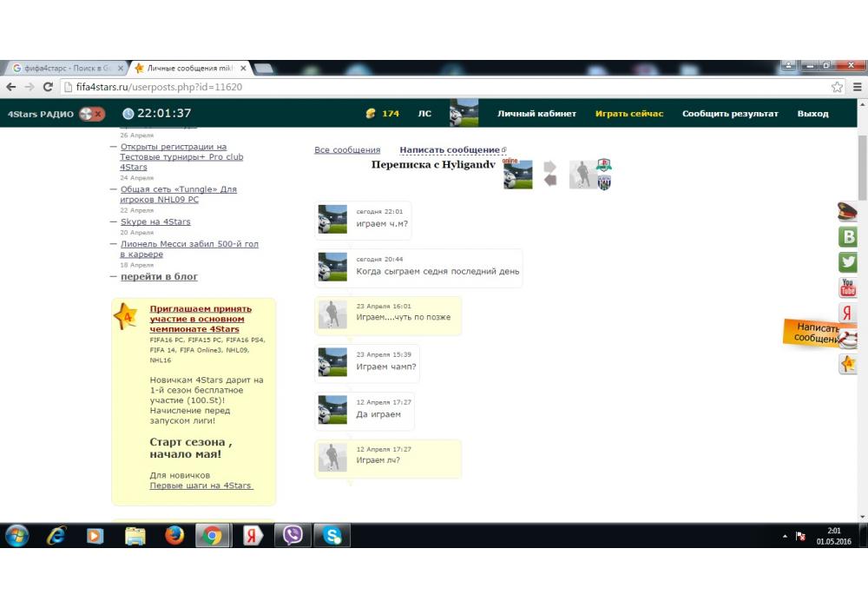Click the 'Все сообщения' link
This screenshot has height=608, width=868.
pos(347,150)
